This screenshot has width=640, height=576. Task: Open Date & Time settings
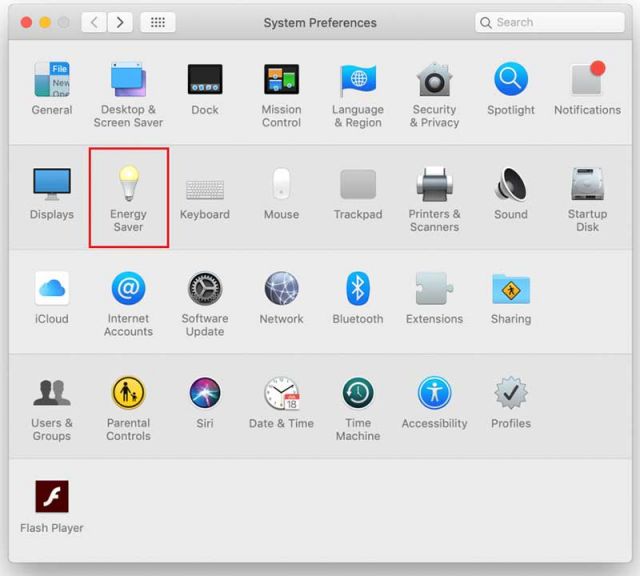point(281,393)
